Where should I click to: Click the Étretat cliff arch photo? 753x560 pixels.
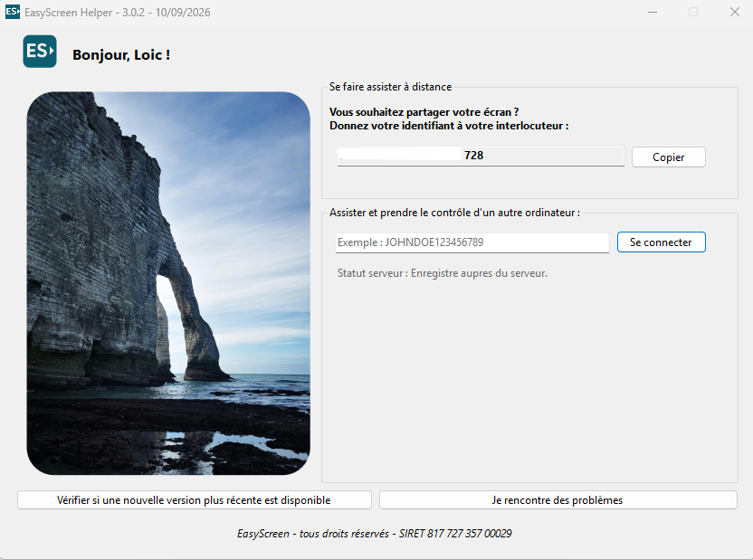pyautogui.click(x=168, y=283)
